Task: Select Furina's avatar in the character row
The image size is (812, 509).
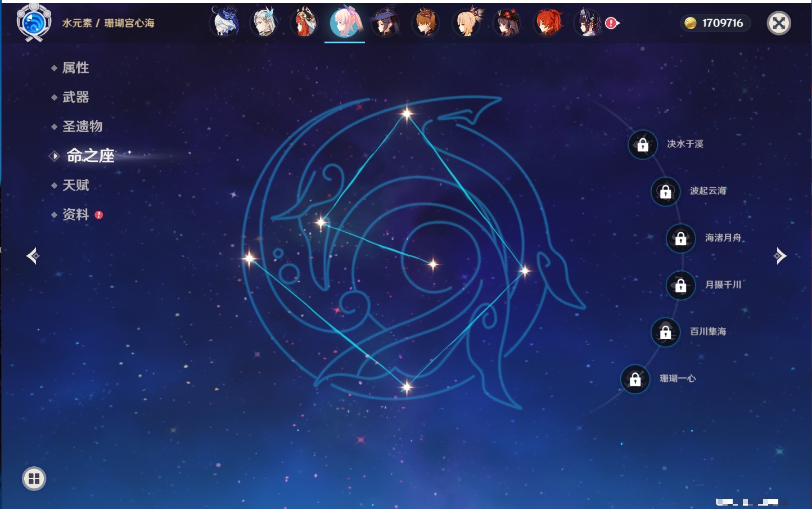Action: click(224, 22)
